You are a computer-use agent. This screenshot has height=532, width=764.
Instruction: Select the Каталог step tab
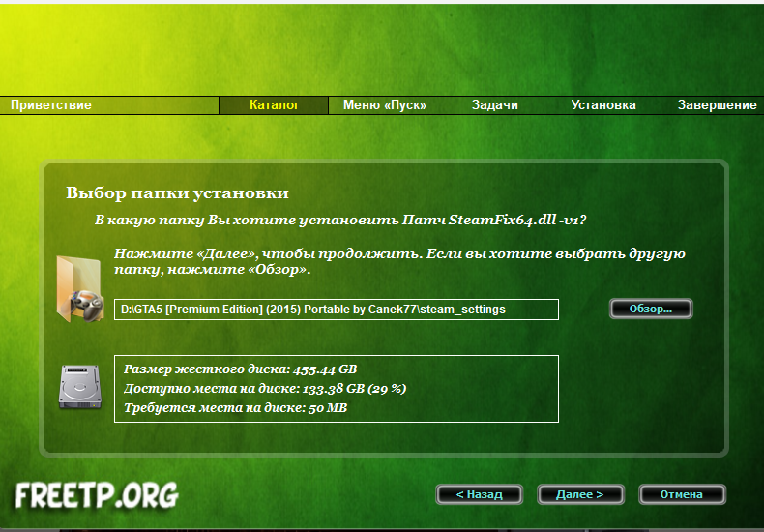274,105
